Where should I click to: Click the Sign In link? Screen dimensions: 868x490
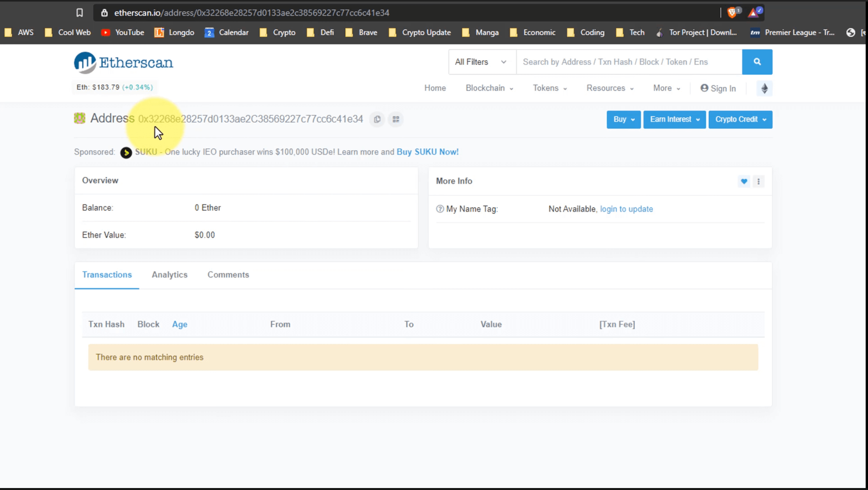tap(718, 88)
